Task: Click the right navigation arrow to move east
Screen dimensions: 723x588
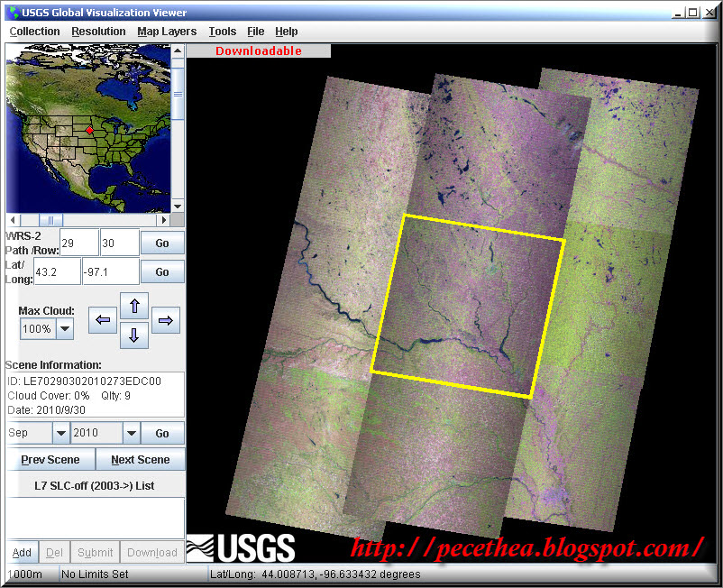Action: click(166, 320)
